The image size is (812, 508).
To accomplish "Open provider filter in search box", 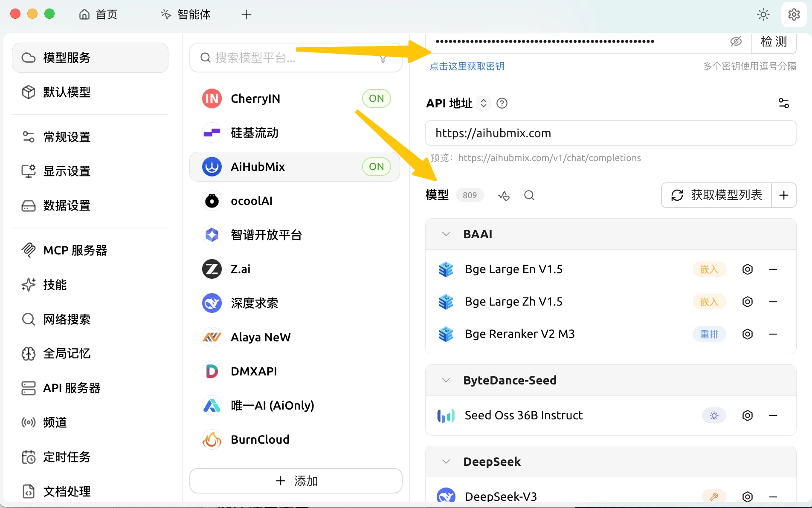I will [x=383, y=58].
